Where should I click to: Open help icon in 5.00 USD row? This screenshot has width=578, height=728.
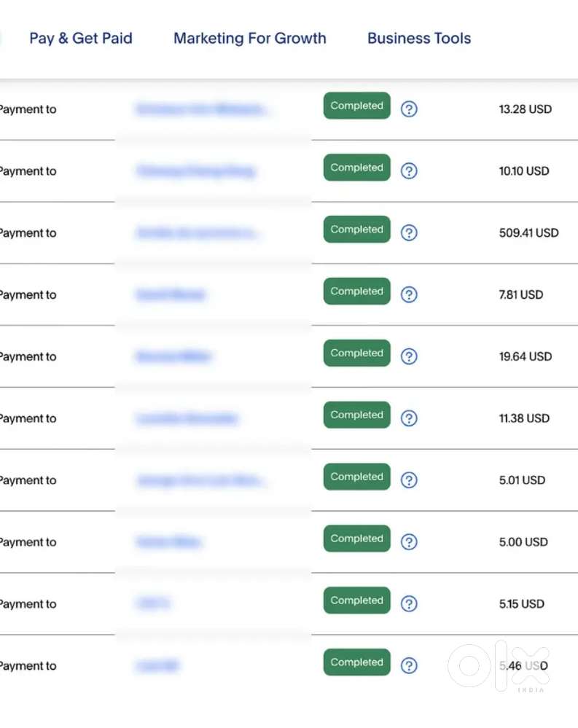point(410,542)
